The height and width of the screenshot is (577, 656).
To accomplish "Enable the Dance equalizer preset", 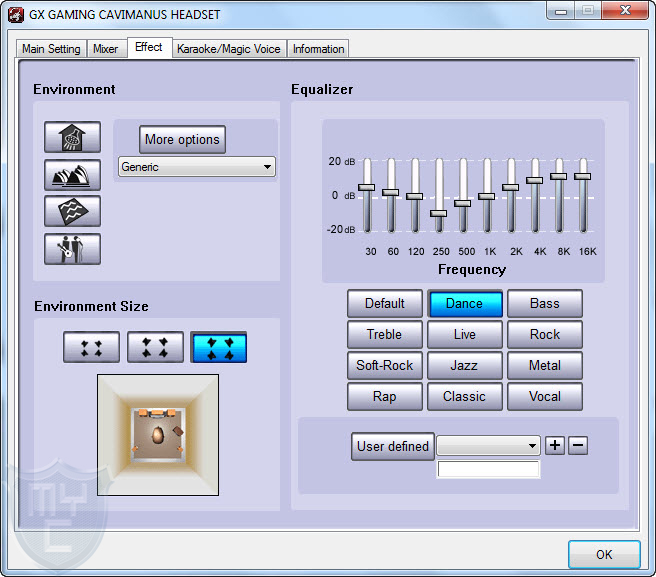I will (464, 303).
